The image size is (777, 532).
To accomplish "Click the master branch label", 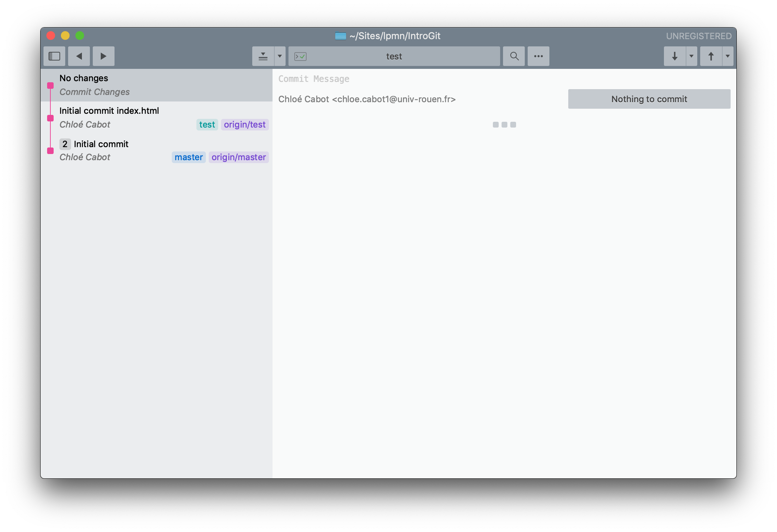I will tap(188, 157).
